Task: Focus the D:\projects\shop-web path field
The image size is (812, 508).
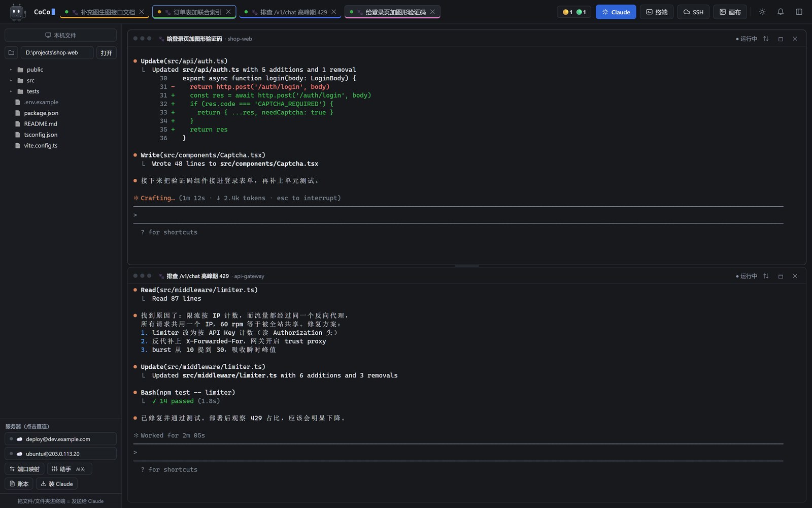Action: (57, 53)
